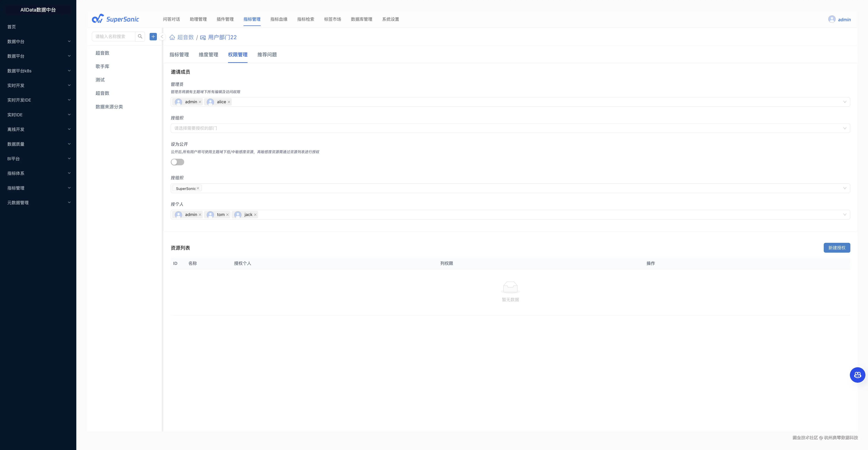The width and height of the screenshot is (868, 450).
Task: Collapse the domain list side panel arrow
Action: (x=162, y=37)
